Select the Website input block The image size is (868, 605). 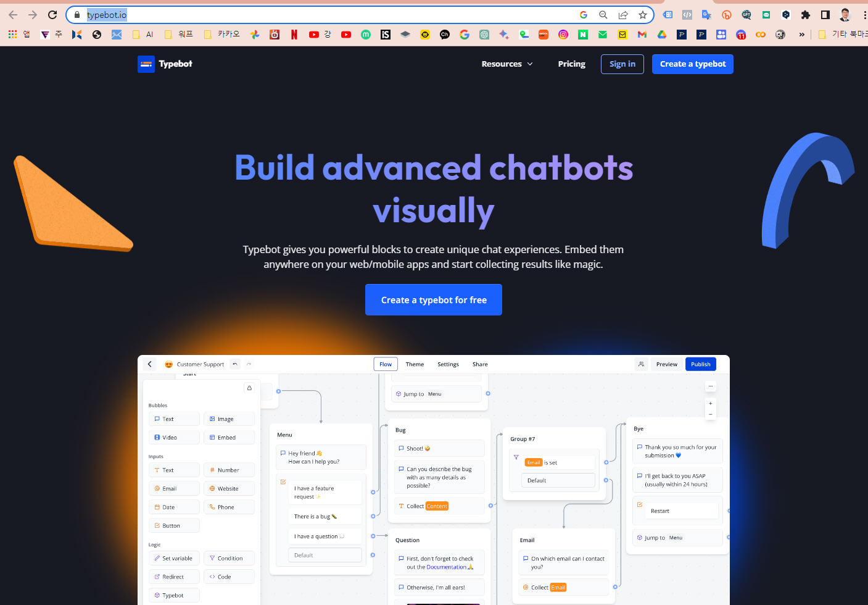(229, 488)
